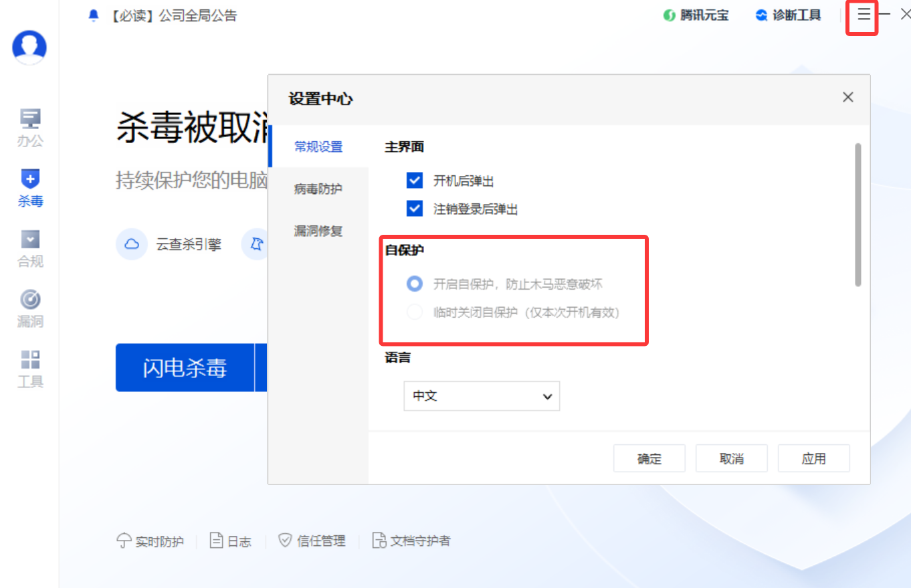Image resolution: width=911 pixels, height=588 pixels.
Task: Switch to the 病毒防护 tab
Action: click(x=318, y=189)
